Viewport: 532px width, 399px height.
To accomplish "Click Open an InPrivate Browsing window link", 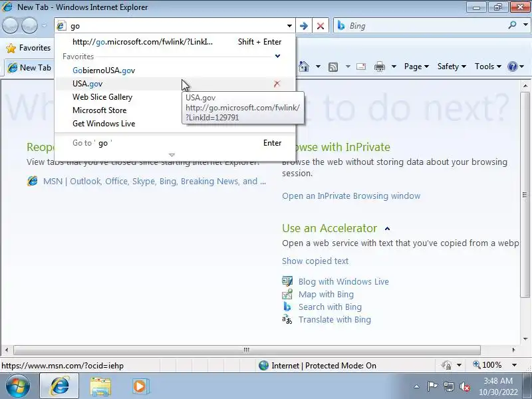I will coord(351,196).
